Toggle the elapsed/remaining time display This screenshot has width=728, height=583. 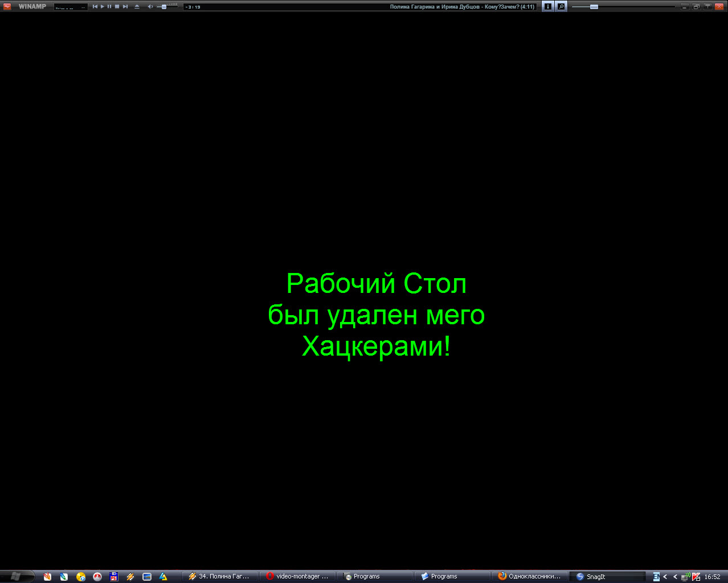tap(193, 7)
